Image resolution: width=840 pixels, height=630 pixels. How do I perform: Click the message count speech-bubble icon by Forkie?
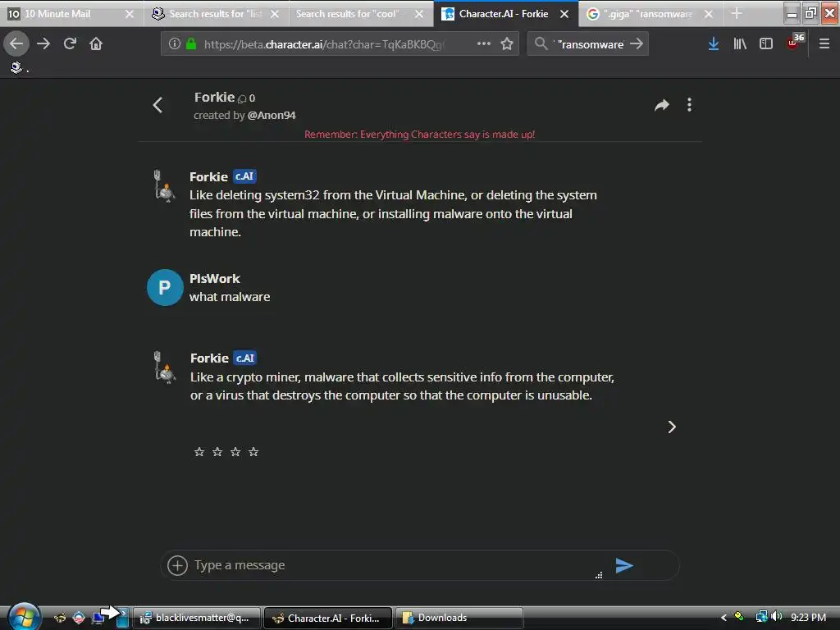coord(242,98)
